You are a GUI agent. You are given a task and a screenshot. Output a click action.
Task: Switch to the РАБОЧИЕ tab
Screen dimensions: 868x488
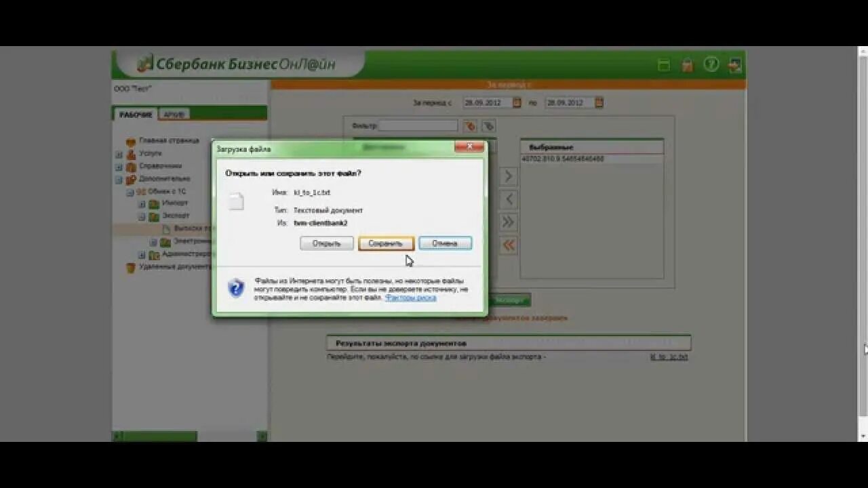pyautogui.click(x=136, y=115)
